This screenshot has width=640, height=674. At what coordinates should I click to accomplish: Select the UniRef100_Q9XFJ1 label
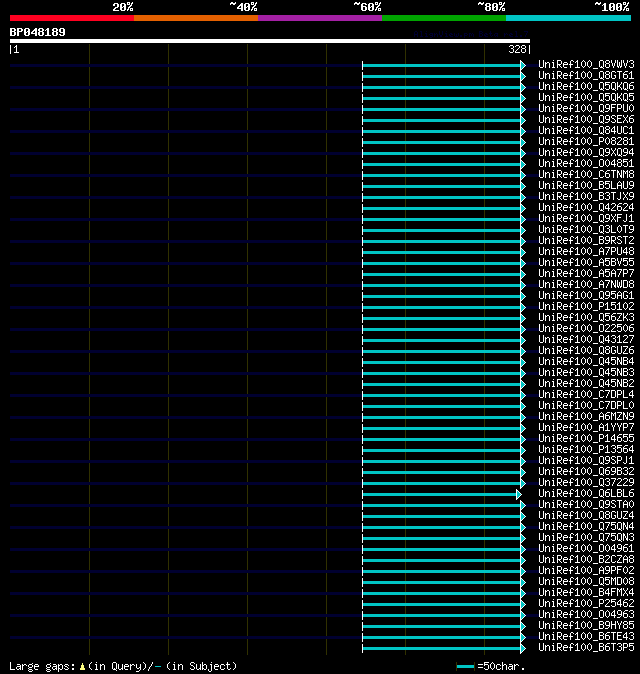(x=586, y=218)
